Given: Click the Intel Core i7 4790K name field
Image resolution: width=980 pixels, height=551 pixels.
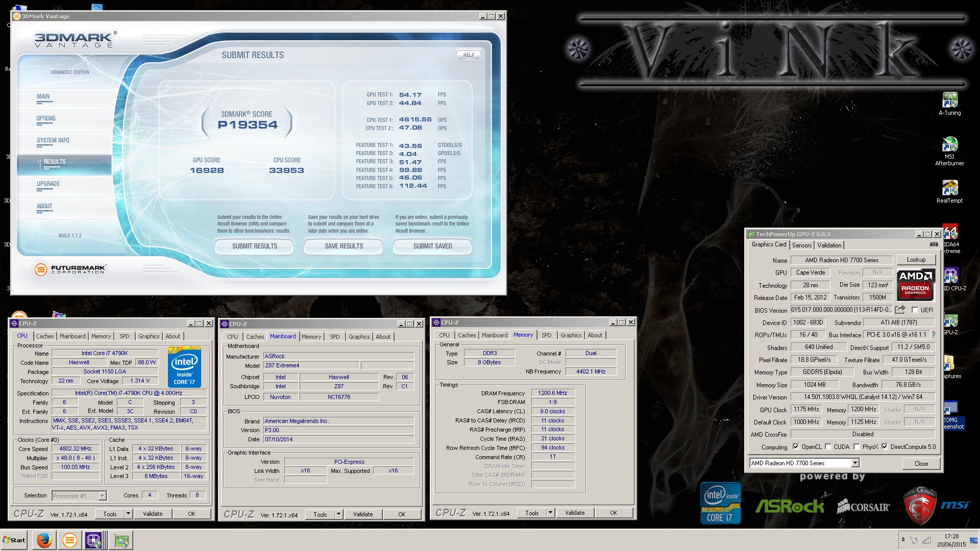Looking at the screenshot, I should (x=105, y=353).
